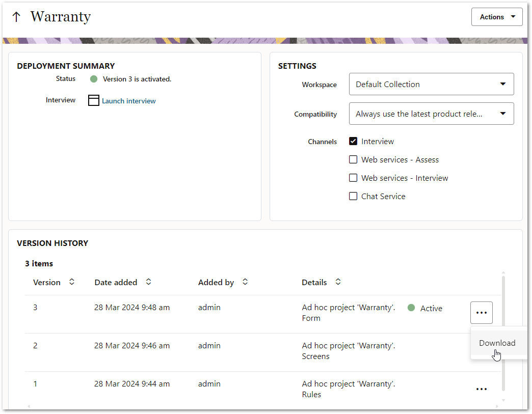Screen dimensions: 532x414
Task: Enable the Chat Service channel
Action: pos(353,196)
